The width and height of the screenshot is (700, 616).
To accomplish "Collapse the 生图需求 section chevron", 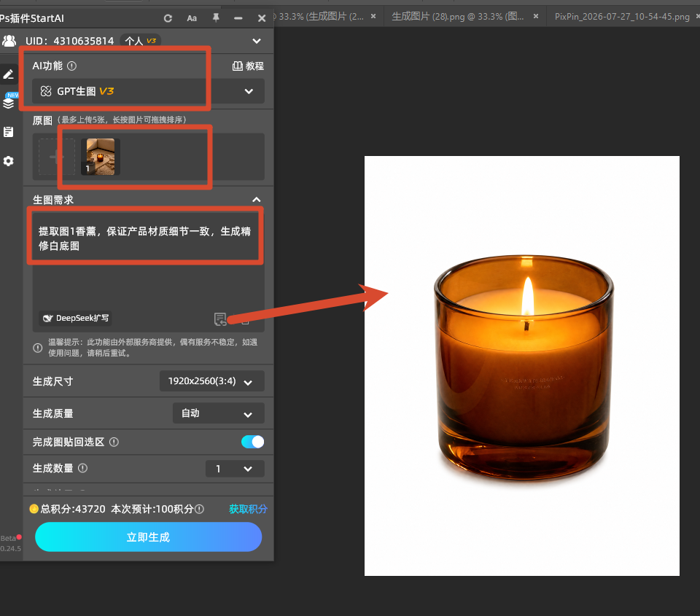I will click(256, 200).
